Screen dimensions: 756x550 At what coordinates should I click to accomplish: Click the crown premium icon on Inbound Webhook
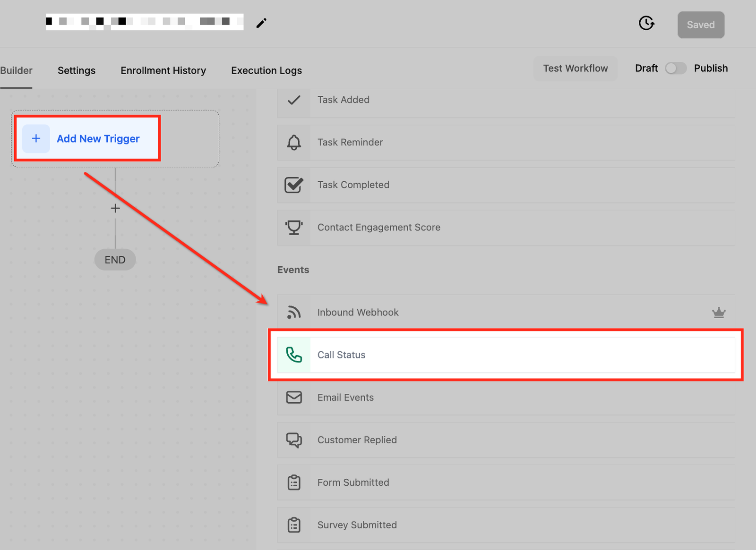(719, 313)
